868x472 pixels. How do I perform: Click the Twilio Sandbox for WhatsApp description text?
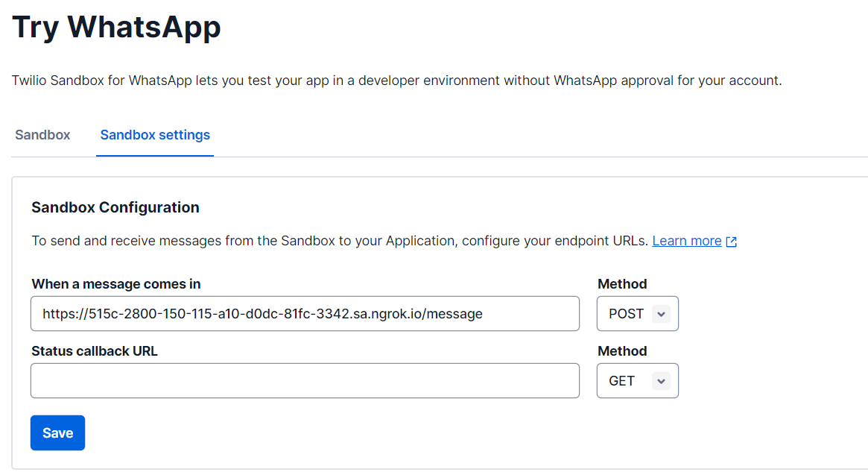[x=397, y=81]
